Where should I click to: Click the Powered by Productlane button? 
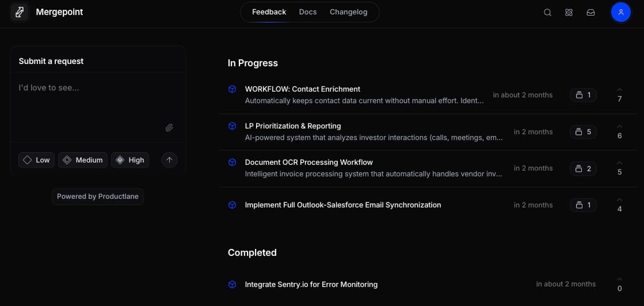(98, 197)
